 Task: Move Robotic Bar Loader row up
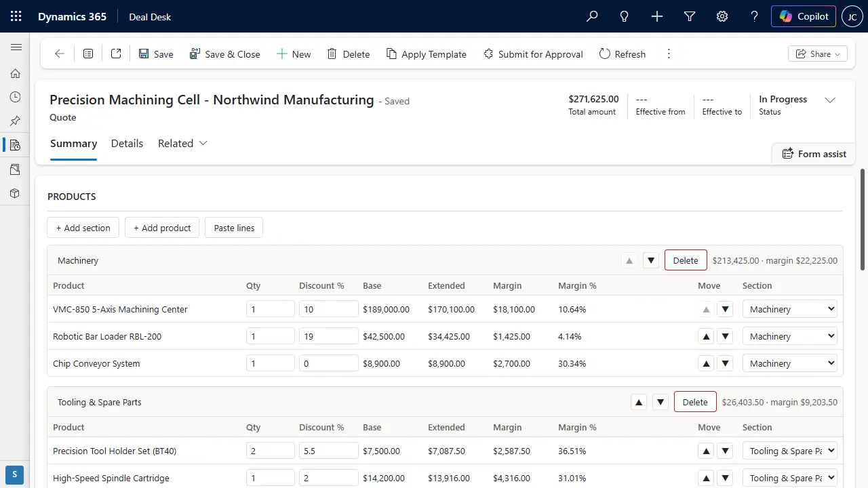pyautogui.click(x=706, y=336)
